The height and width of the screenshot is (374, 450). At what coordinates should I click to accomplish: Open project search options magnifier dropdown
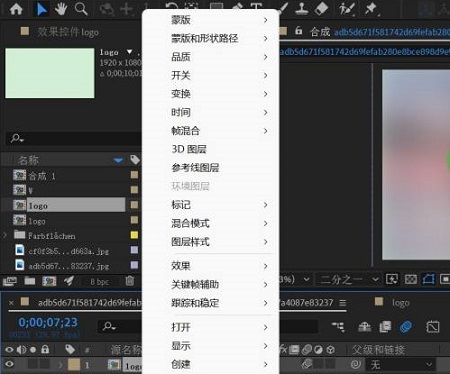[17, 138]
